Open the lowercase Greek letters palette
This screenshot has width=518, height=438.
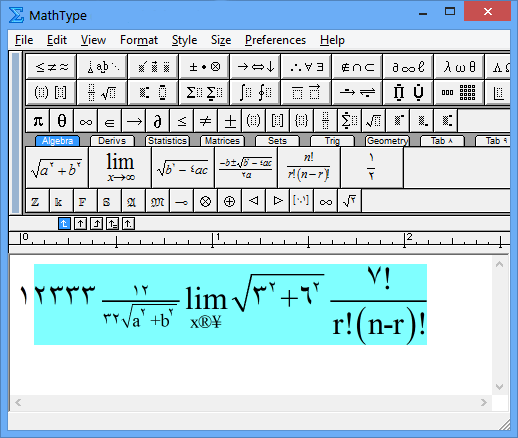tap(459, 67)
